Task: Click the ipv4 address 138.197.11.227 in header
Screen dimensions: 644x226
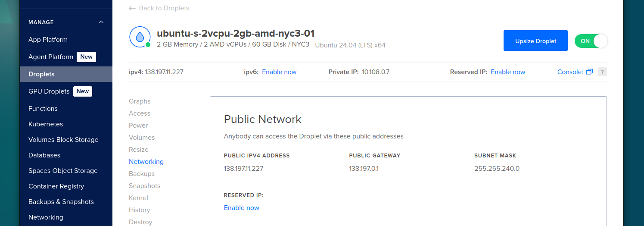Action: point(164,72)
